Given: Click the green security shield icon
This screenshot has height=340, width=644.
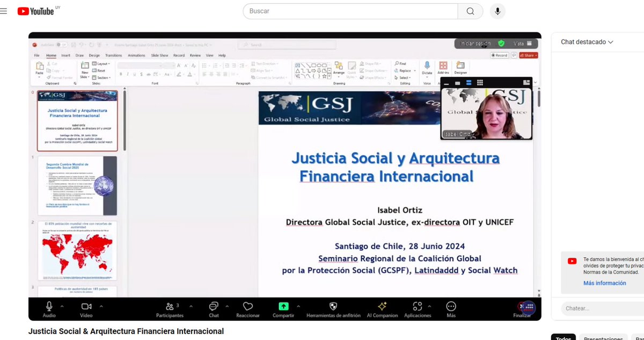Looking at the screenshot, I should point(501,44).
